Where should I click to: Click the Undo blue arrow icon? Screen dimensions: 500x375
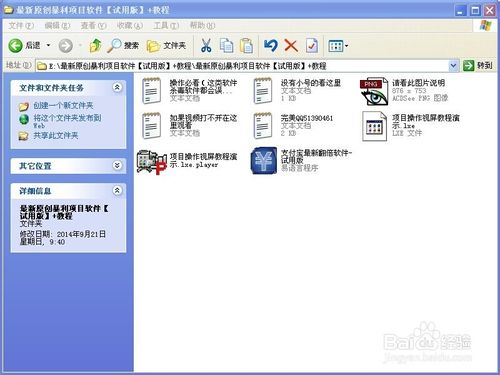pos(270,46)
